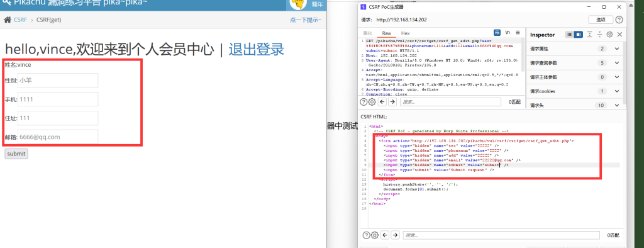Click the 点一下提示~ hint link
Screen dimensions: 644x248
pos(306,20)
